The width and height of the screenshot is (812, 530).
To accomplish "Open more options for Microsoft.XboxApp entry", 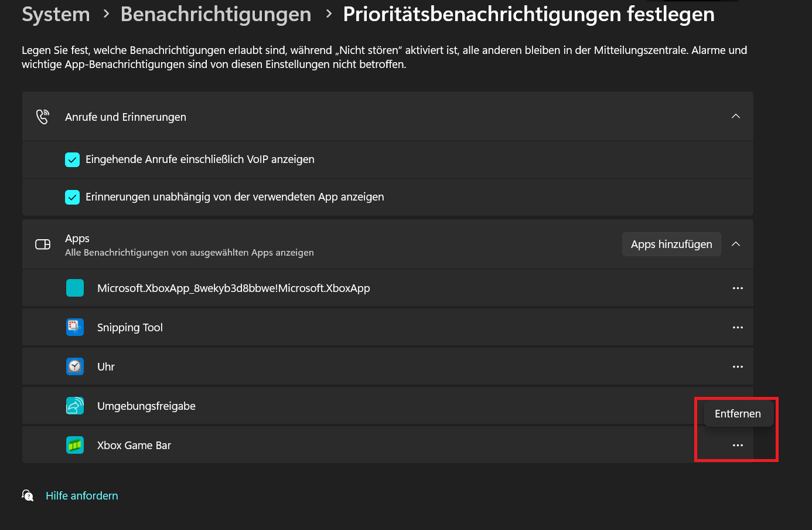I will tap(738, 288).
